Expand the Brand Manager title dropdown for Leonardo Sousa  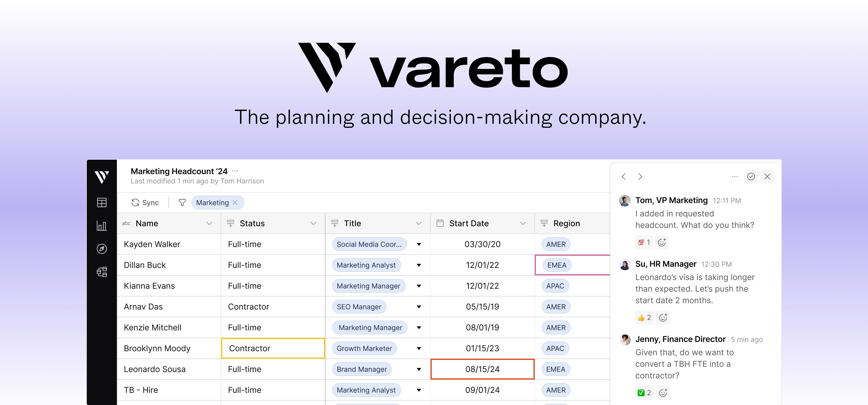[419, 369]
